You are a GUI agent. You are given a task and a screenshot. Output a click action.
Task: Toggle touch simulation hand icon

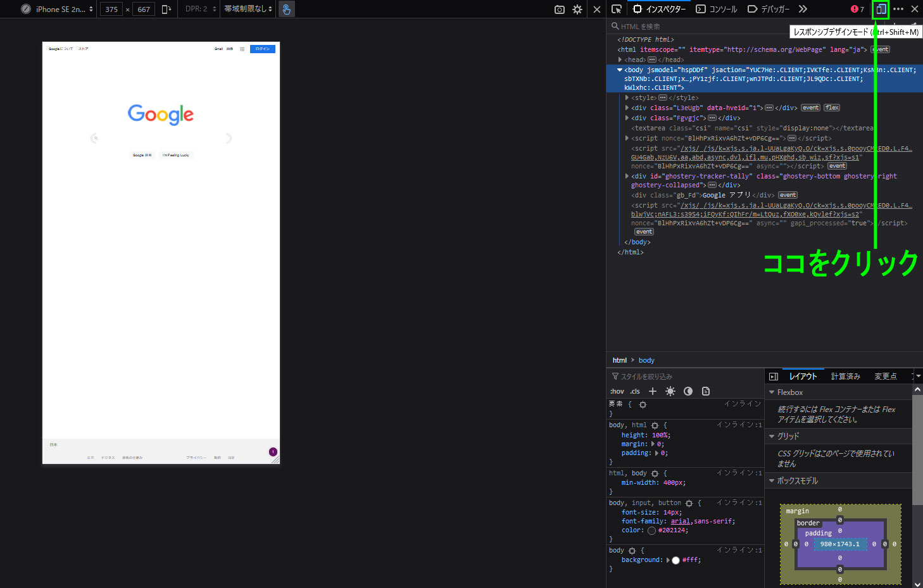tap(287, 9)
